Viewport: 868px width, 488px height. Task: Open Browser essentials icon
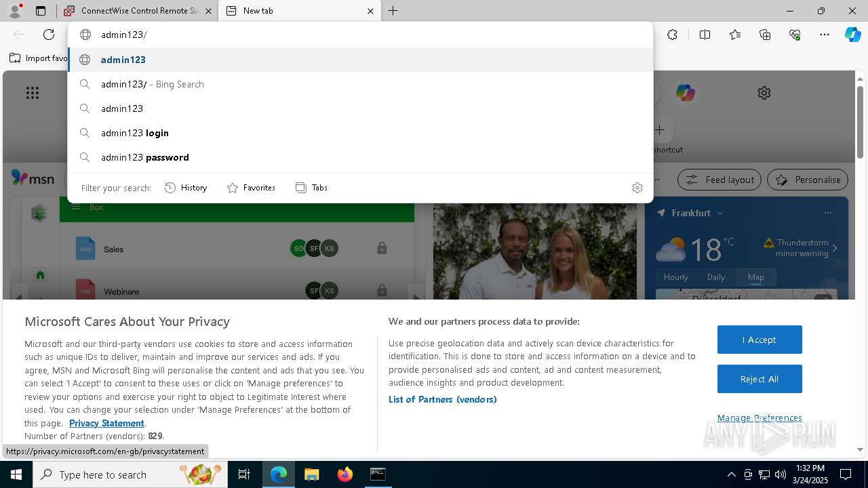pyautogui.click(x=795, y=35)
